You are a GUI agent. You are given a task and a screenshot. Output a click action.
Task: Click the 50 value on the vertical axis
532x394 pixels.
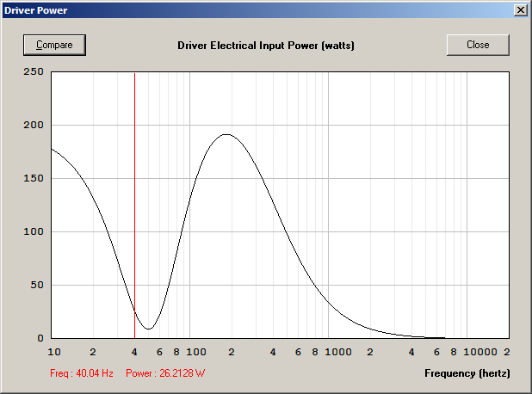pyautogui.click(x=37, y=285)
